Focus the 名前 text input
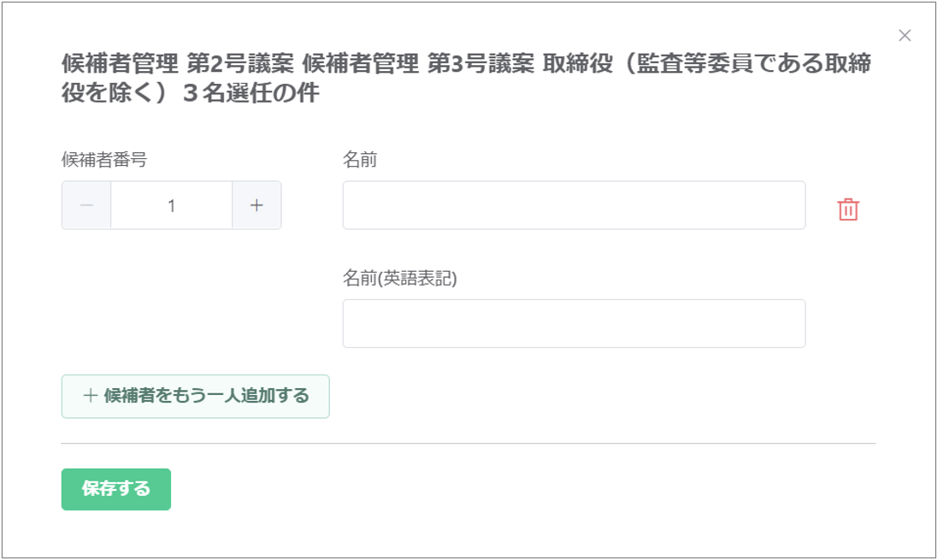Image resolution: width=937 pixels, height=560 pixels. point(574,205)
